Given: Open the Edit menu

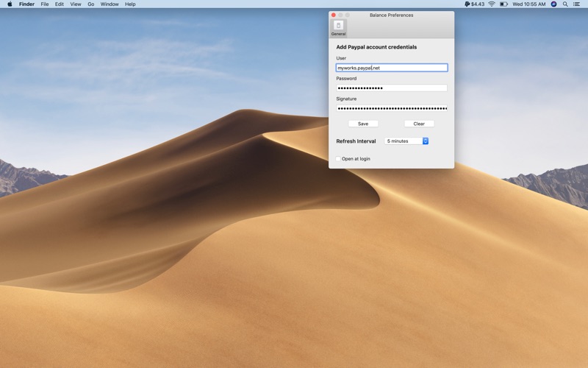Looking at the screenshot, I should point(60,4).
